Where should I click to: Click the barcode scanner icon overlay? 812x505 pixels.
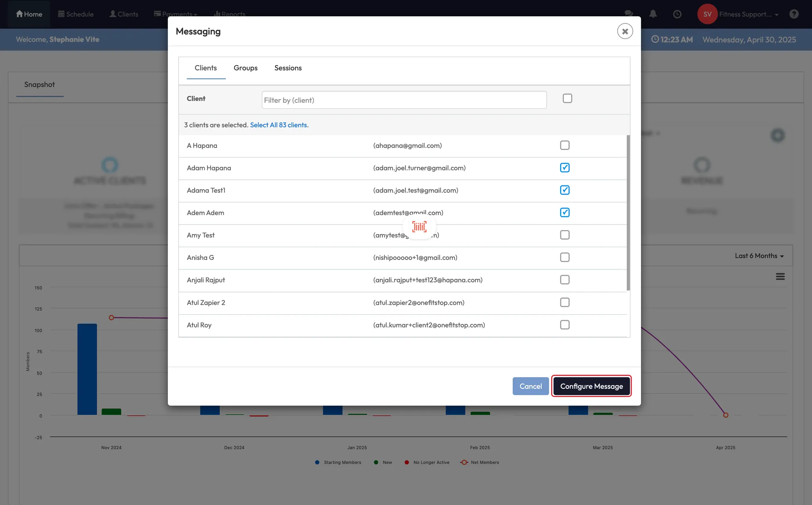[x=419, y=227]
